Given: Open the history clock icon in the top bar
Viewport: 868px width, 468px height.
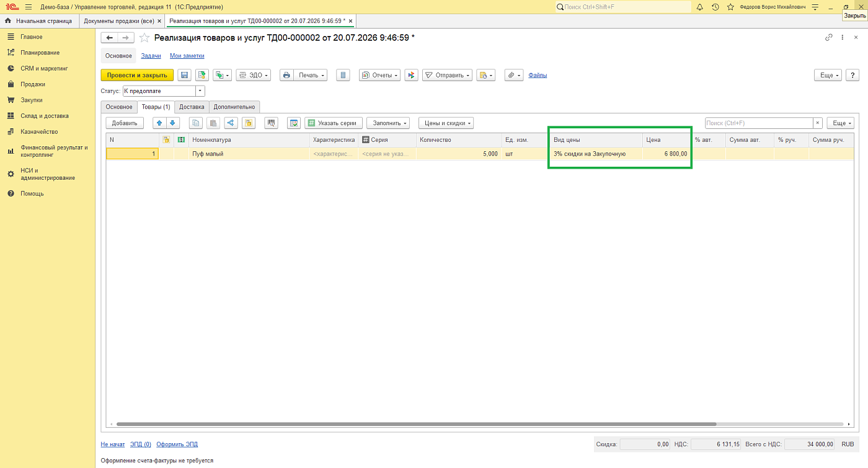Looking at the screenshot, I should tap(715, 7).
